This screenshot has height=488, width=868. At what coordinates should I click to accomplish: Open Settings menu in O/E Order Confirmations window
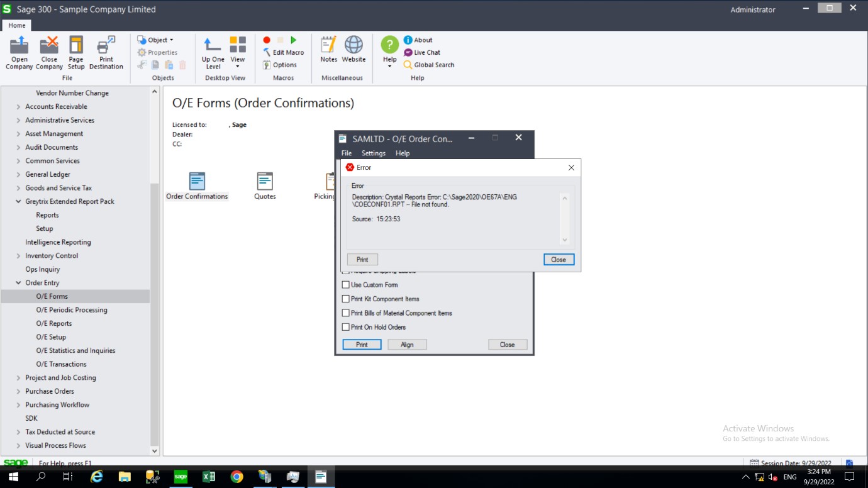click(374, 153)
